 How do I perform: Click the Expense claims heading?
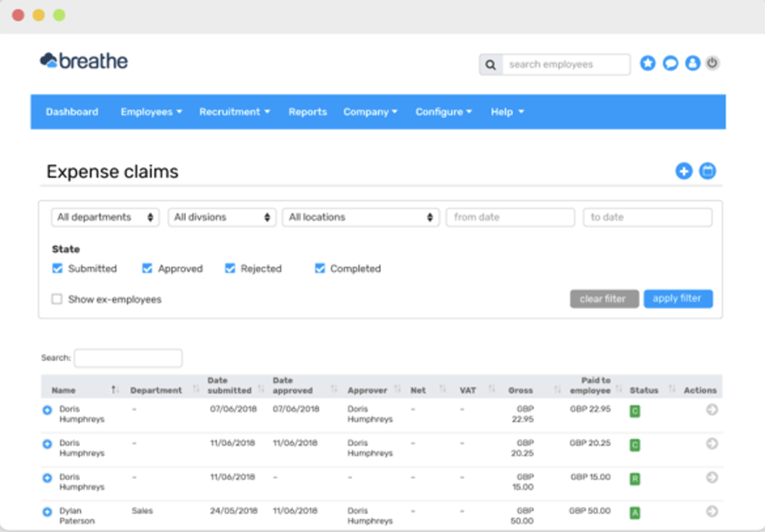112,172
